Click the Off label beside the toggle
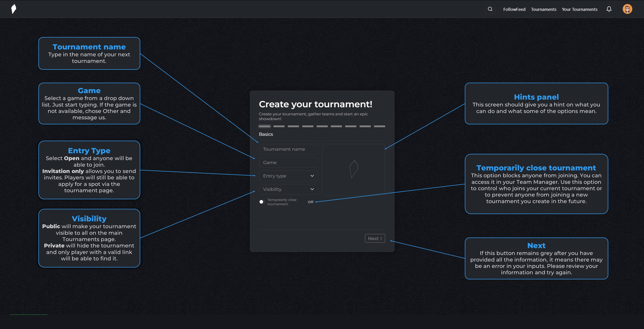 (311, 202)
